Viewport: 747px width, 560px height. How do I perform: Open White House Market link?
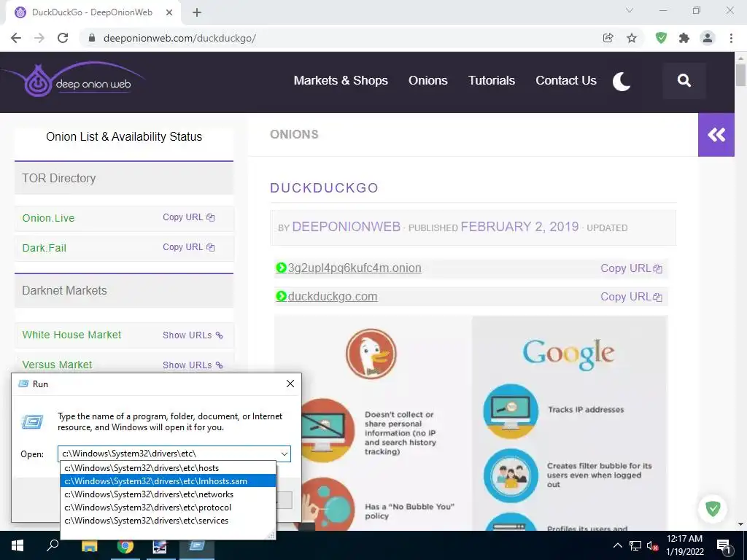(71, 335)
